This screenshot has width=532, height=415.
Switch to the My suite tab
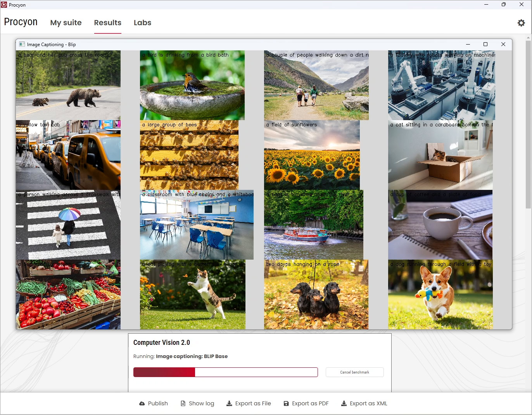click(x=66, y=22)
